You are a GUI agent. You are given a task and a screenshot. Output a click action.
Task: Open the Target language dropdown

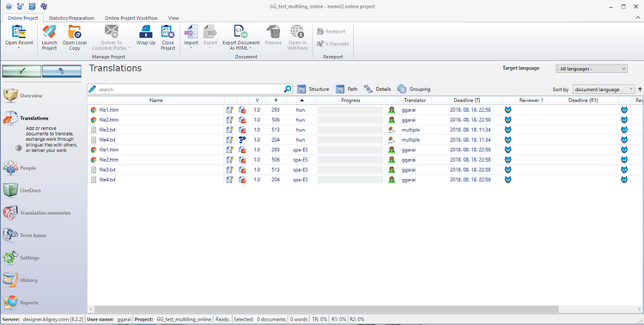click(592, 69)
